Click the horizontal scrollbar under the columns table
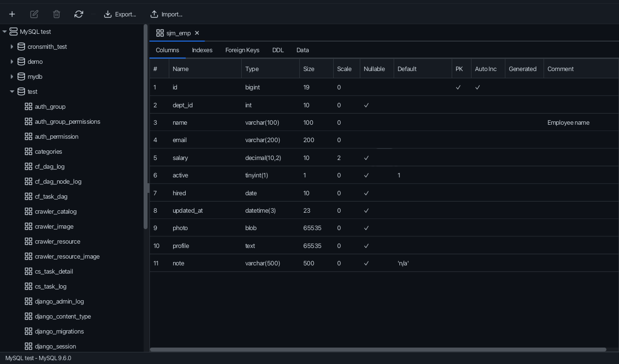 (378, 349)
